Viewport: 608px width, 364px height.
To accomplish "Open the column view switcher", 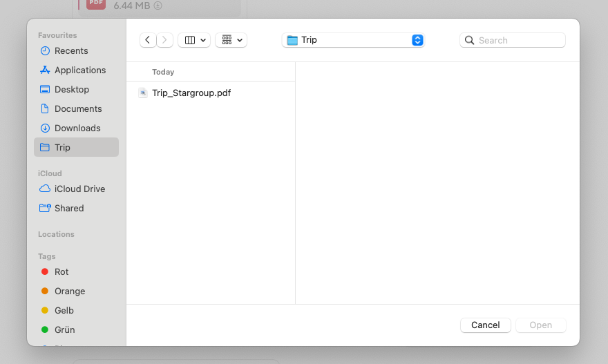I will click(x=193, y=40).
